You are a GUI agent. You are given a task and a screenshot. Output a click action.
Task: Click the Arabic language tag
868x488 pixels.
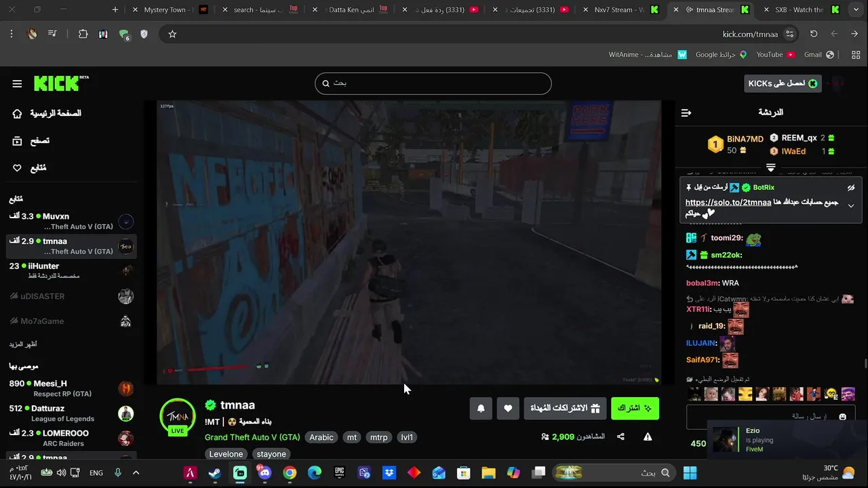click(x=321, y=437)
